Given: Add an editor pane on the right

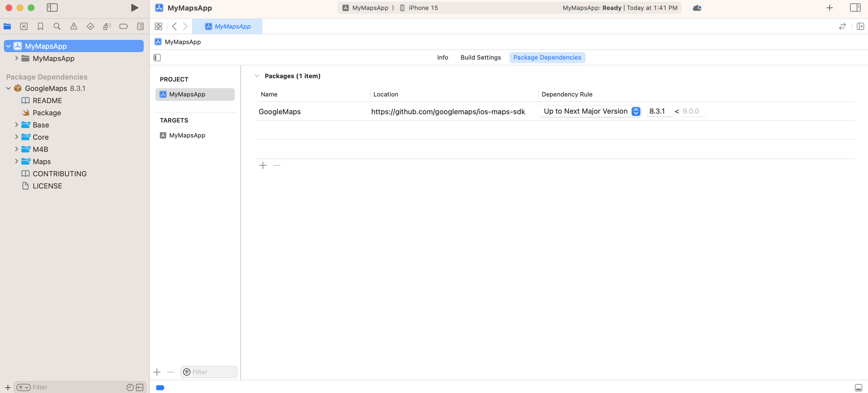Looking at the screenshot, I should [860, 26].
